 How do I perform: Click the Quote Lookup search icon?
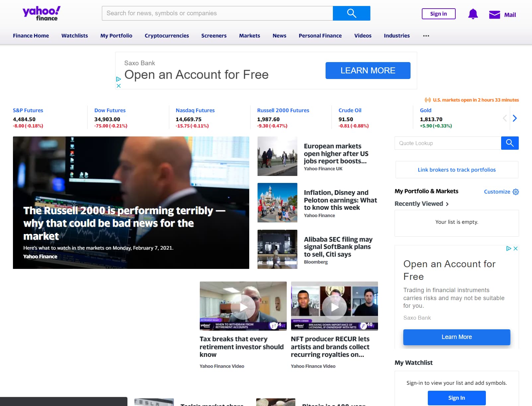[x=510, y=143]
